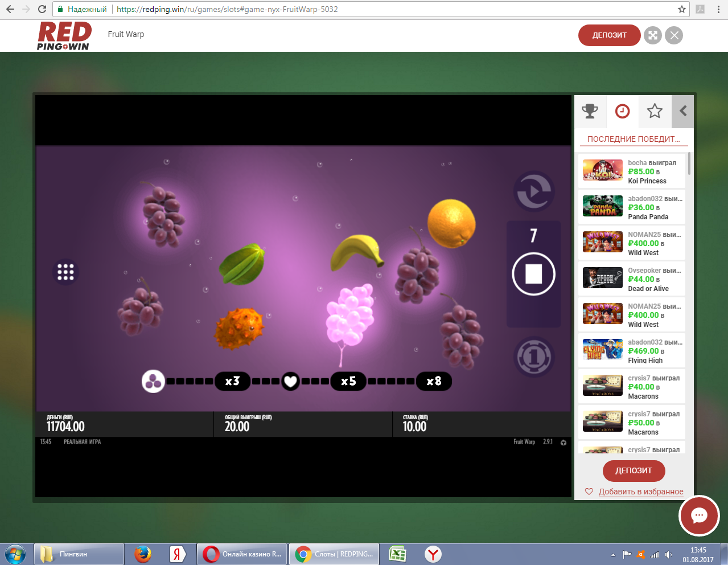Click the x5 multiplier marker
Image resolution: width=728 pixels, height=565 pixels.
pos(348,381)
